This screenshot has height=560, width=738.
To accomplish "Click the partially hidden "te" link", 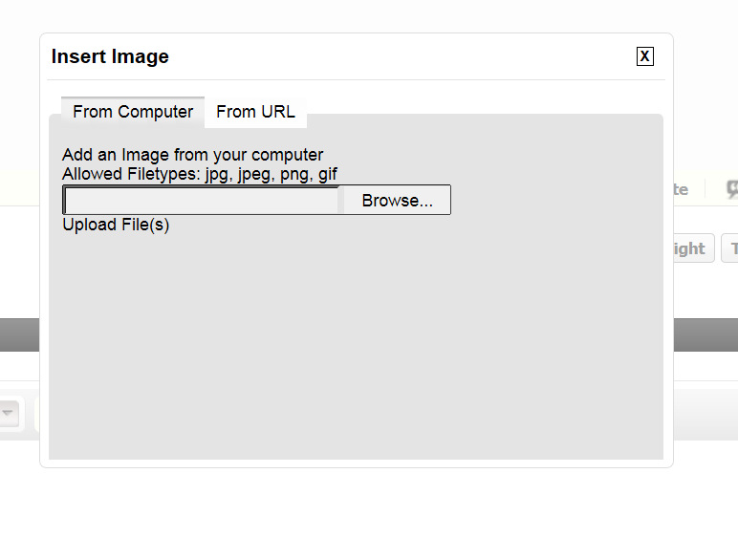I will coord(681,189).
